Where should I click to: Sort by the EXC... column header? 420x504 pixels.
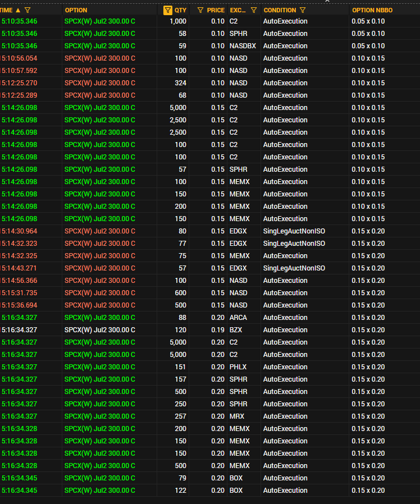tap(238, 10)
